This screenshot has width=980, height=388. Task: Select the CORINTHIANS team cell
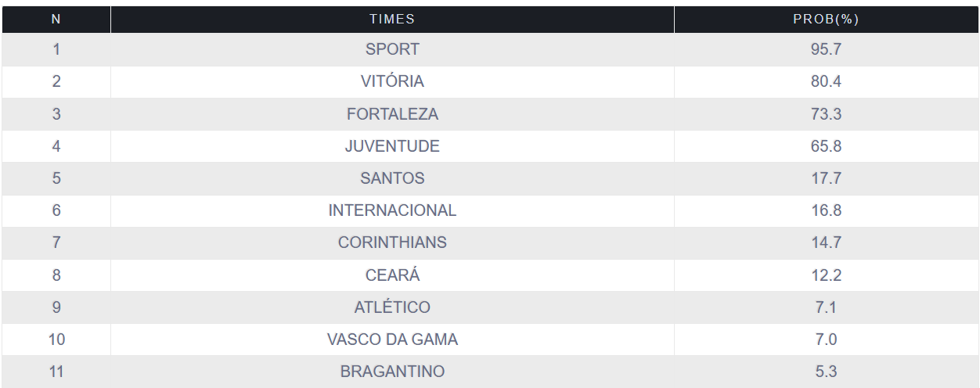coord(392,242)
